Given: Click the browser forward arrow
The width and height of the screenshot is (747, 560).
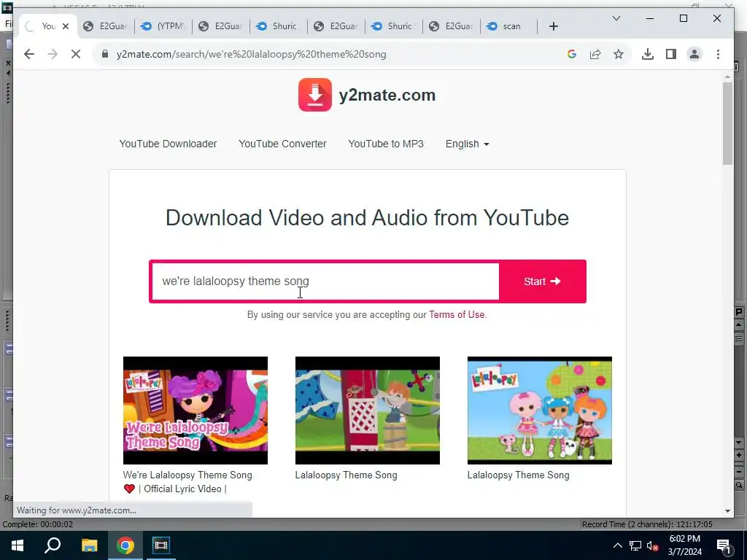Looking at the screenshot, I should click(x=53, y=54).
